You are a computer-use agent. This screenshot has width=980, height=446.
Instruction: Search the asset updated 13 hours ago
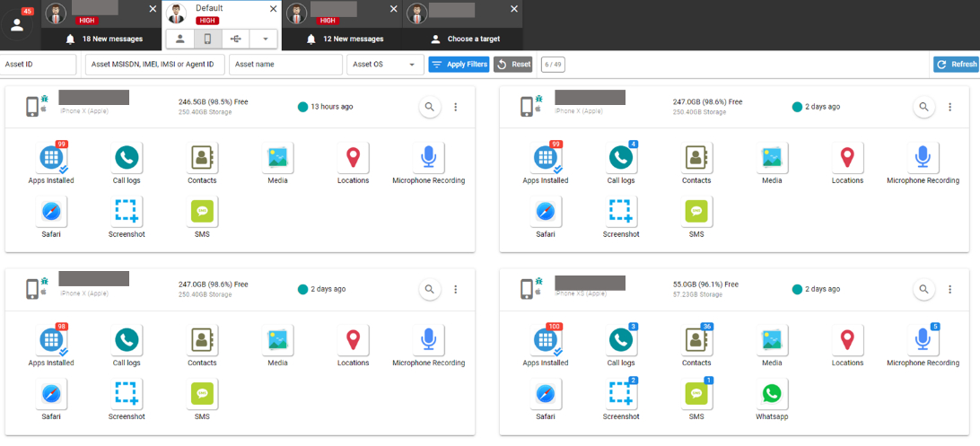click(x=430, y=107)
